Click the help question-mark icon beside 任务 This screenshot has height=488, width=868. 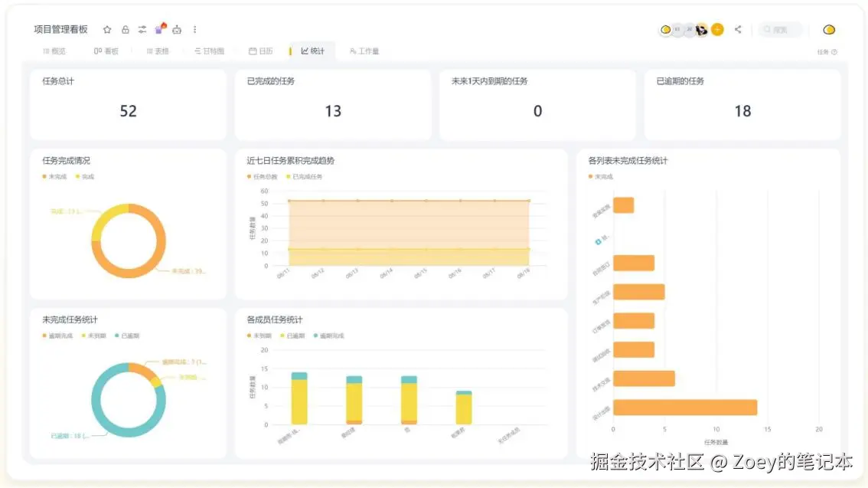click(x=834, y=52)
